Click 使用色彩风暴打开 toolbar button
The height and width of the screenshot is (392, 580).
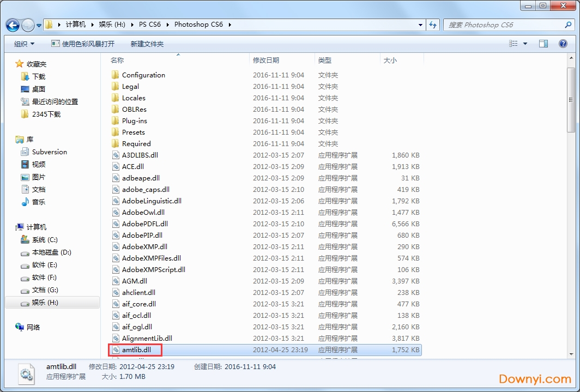tap(83, 44)
